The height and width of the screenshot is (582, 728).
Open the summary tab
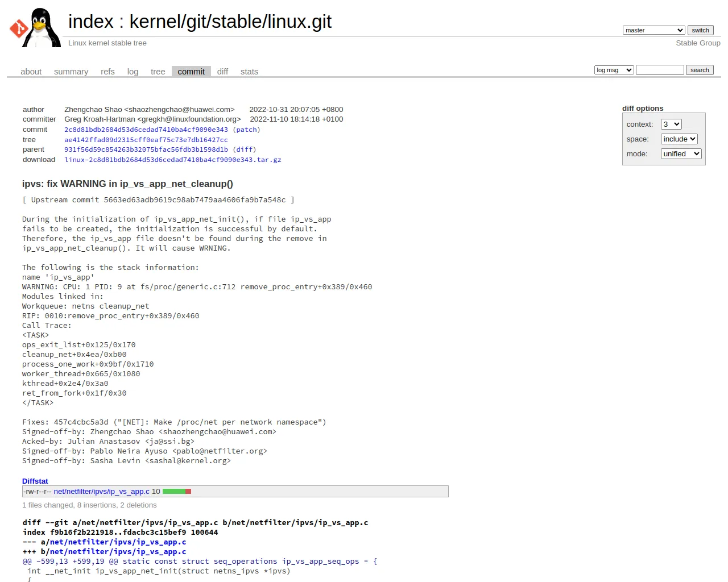pyautogui.click(x=71, y=72)
